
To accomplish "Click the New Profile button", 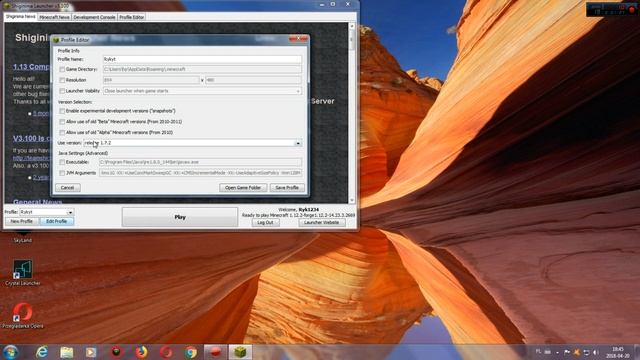I will (x=22, y=221).
